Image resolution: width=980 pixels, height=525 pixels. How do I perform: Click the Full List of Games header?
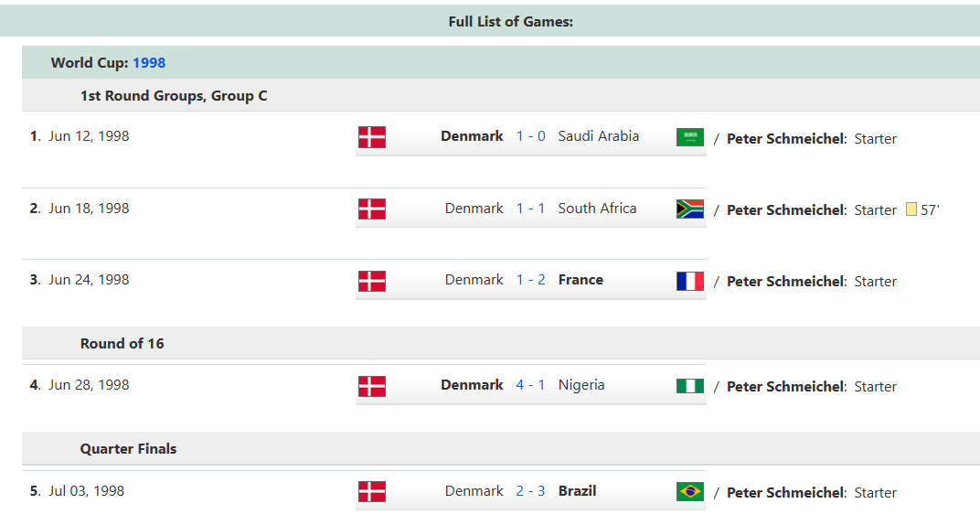pyautogui.click(x=510, y=21)
